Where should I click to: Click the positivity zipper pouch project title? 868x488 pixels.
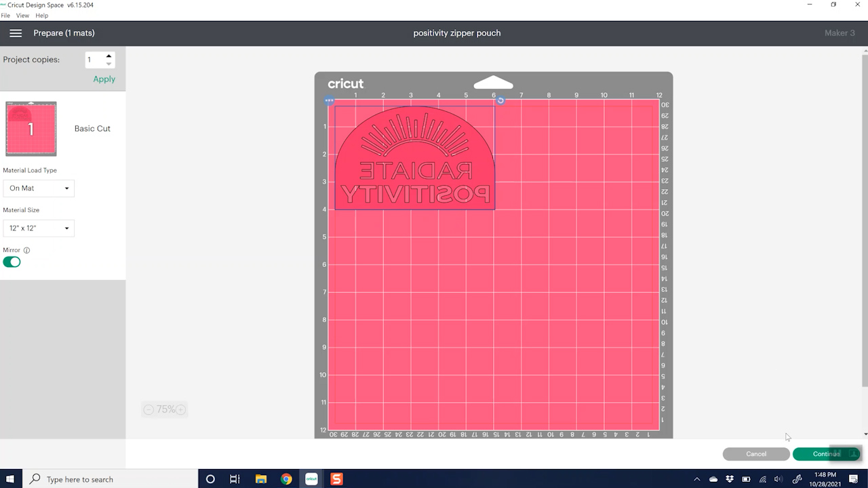[x=457, y=33]
